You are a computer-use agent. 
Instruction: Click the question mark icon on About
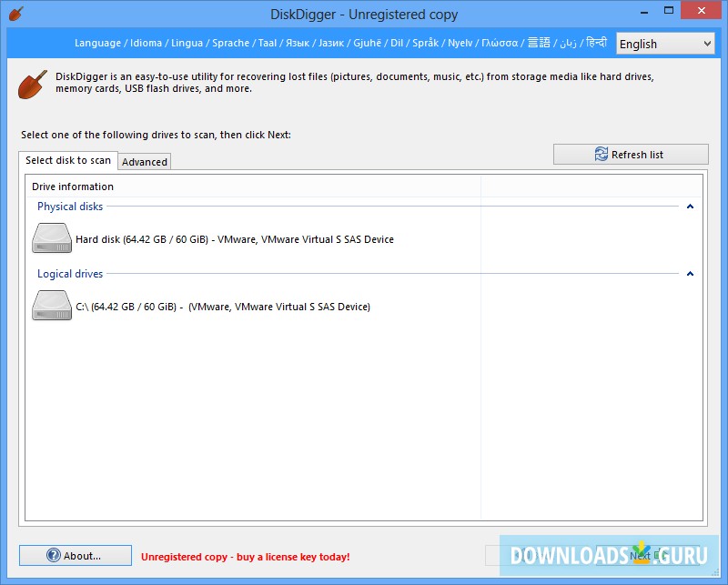tap(54, 555)
